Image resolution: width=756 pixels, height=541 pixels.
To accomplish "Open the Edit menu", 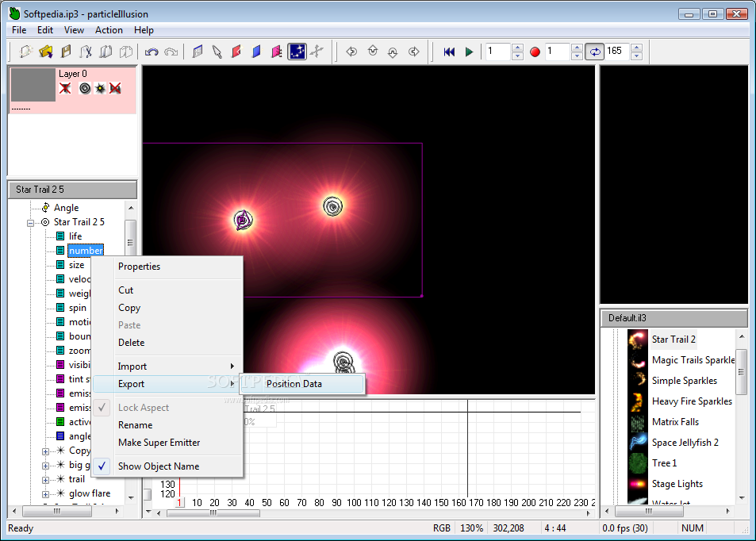I will tap(45, 30).
